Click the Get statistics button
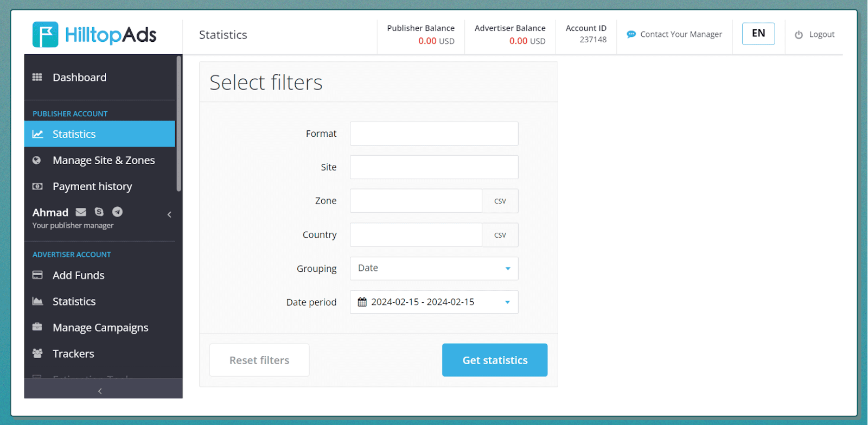868x425 pixels. click(x=495, y=360)
